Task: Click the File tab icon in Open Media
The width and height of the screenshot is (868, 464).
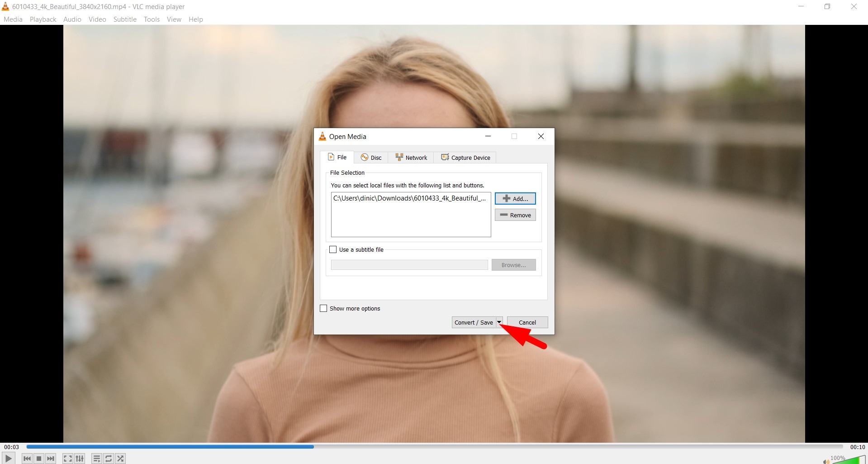Action: pos(331,157)
